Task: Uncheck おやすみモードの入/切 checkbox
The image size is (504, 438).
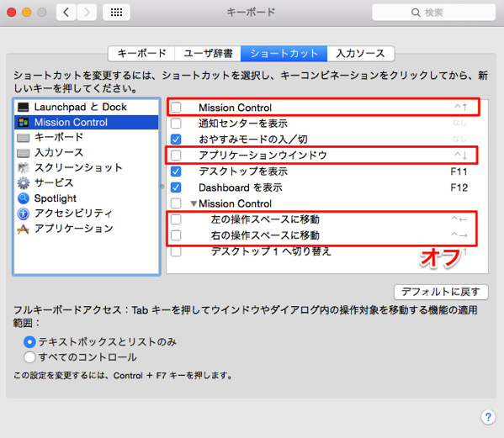Action: click(176, 139)
